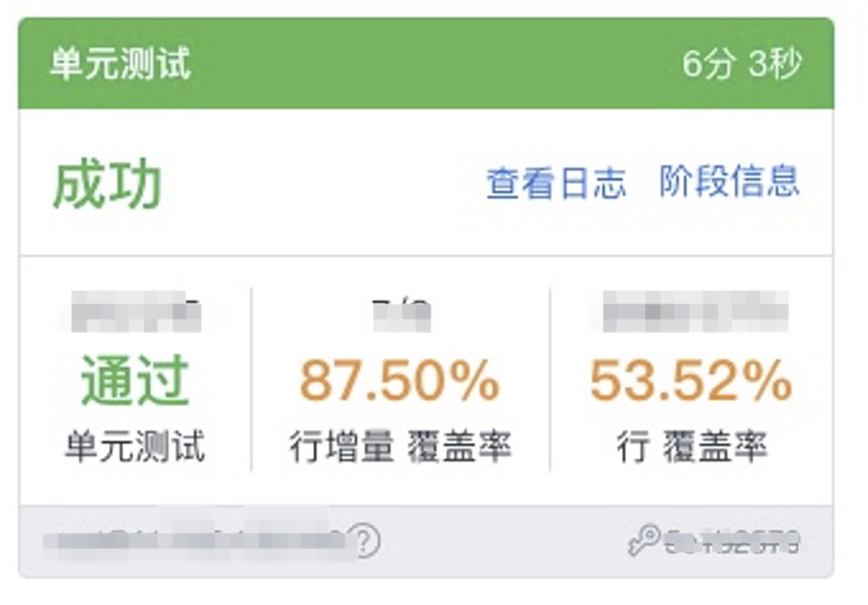The image size is (868, 605).
Task: Click the 行 覆盖率 label
Action: (691, 447)
